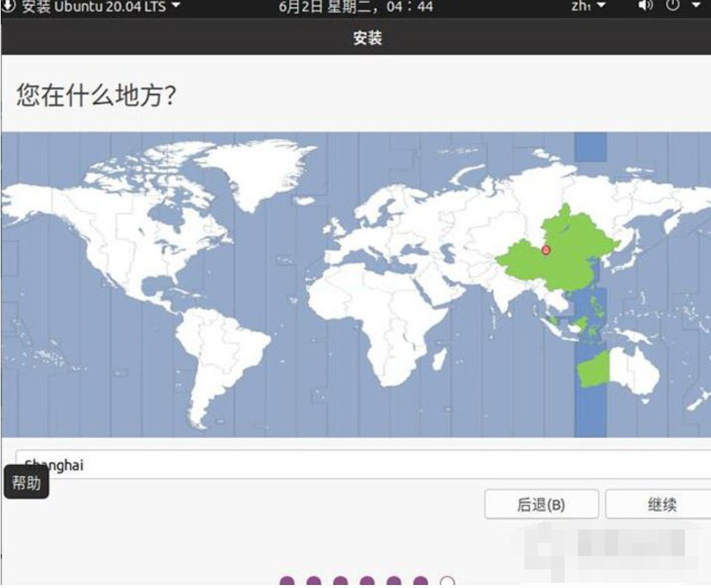Select western Australia's green region on map
The width and height of the screenshot is (711, 588).
(593, 370)
